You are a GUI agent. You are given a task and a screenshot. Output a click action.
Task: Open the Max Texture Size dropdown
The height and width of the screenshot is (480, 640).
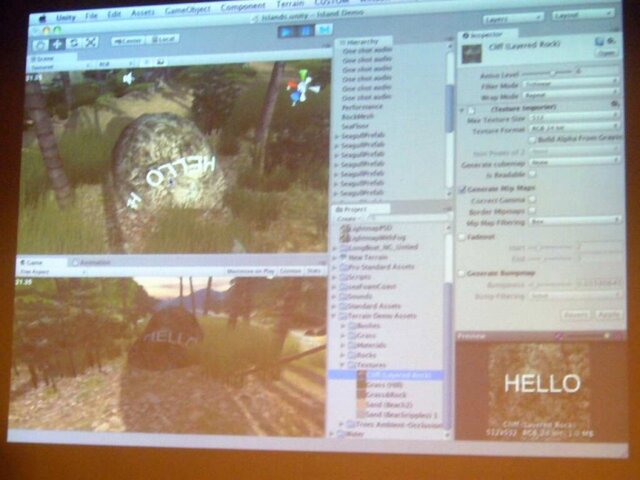click(575, 117)
